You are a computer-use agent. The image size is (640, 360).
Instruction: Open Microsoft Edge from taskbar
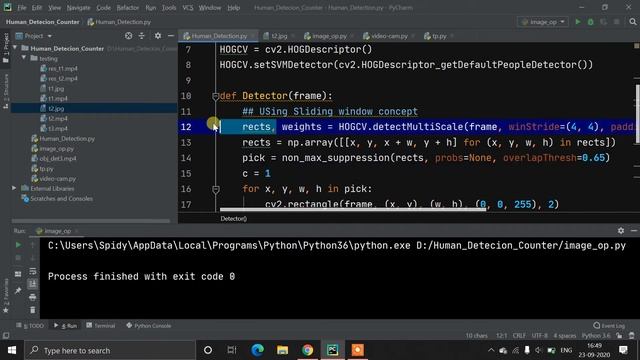pyautogui.click(x=258, y=350)
